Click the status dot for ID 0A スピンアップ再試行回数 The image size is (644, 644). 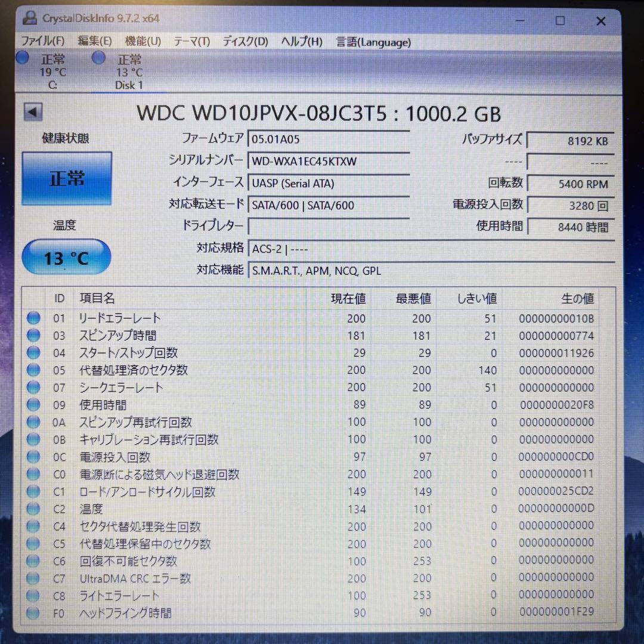[x=33, y=422]
